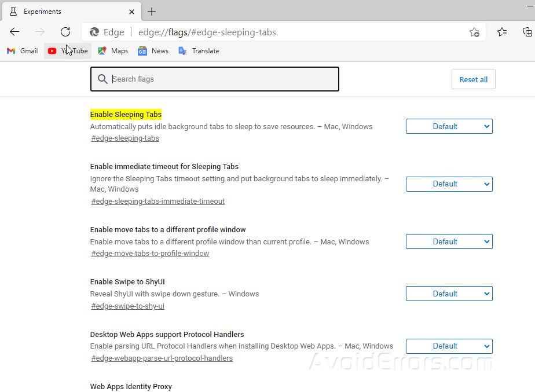
Task: Expand the Desktop Web Apps Protocol Handlers dropdown
Action: pyautogui.click(x=449, y=346)
